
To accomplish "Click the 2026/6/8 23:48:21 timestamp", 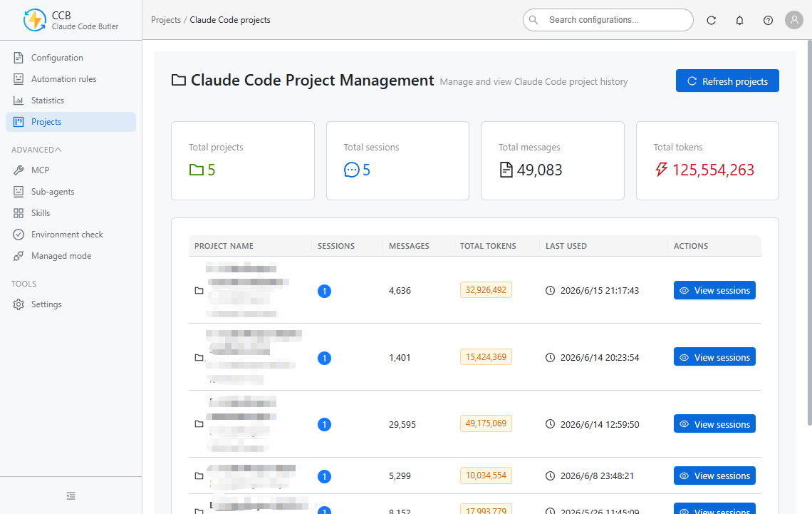I will coord(597,476).
